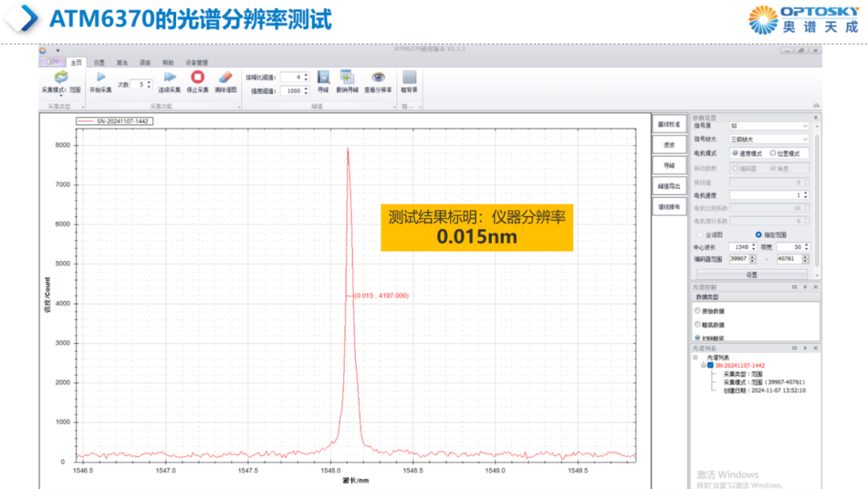Pin the 参数设置 panel
Screen dimensions: 868x489
[816, 118]
